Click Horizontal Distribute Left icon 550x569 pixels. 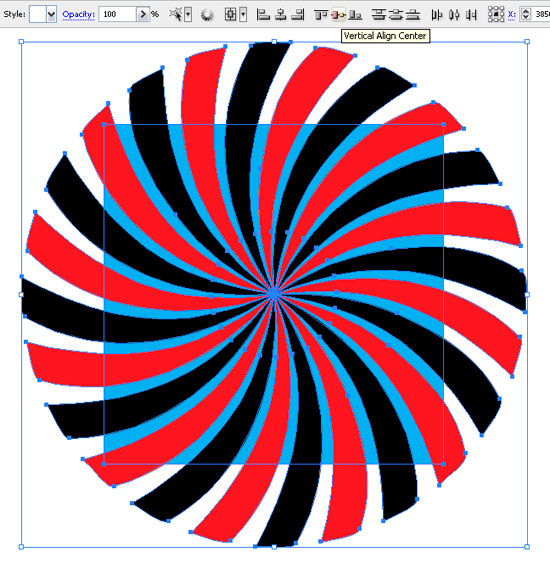(437, 15)
